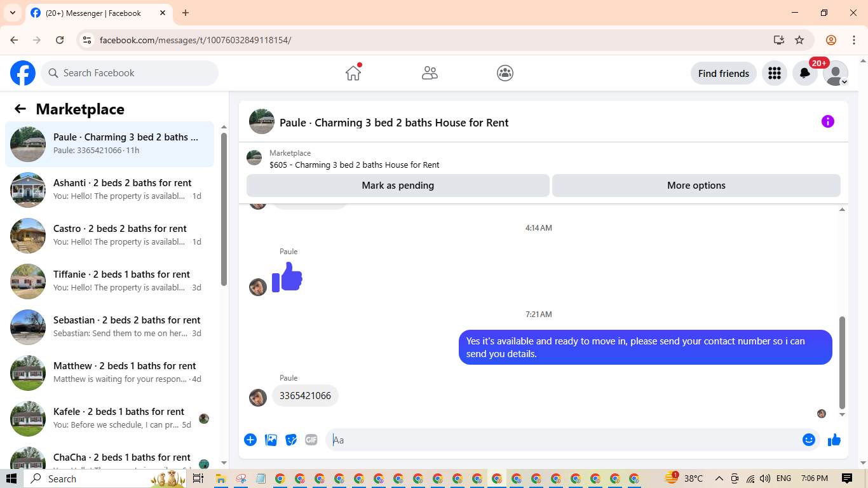Open a new browser tab
This screenshot has width=868, height=488.
(x=186, y=13)
